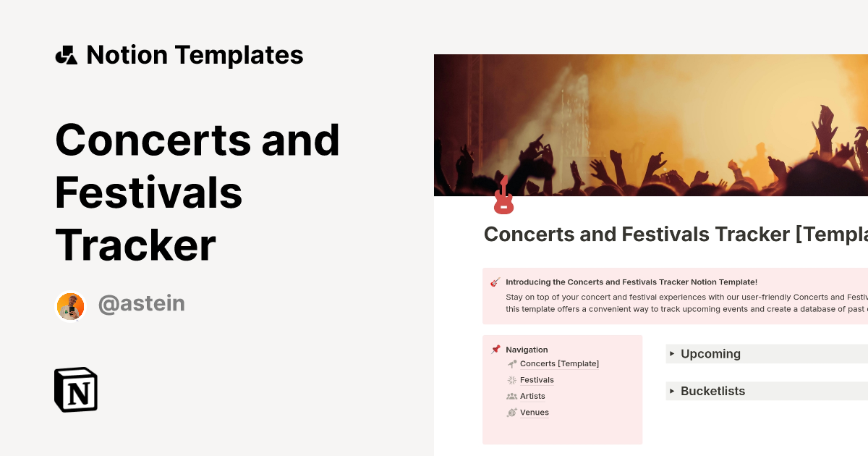Open the Concerts [Template] link
The height and width of the screenshot is (456, 868).
(x=560, y=363)
